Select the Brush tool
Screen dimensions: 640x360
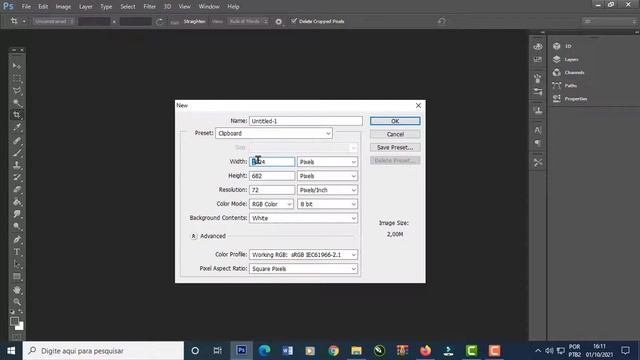tap(17, 153)
